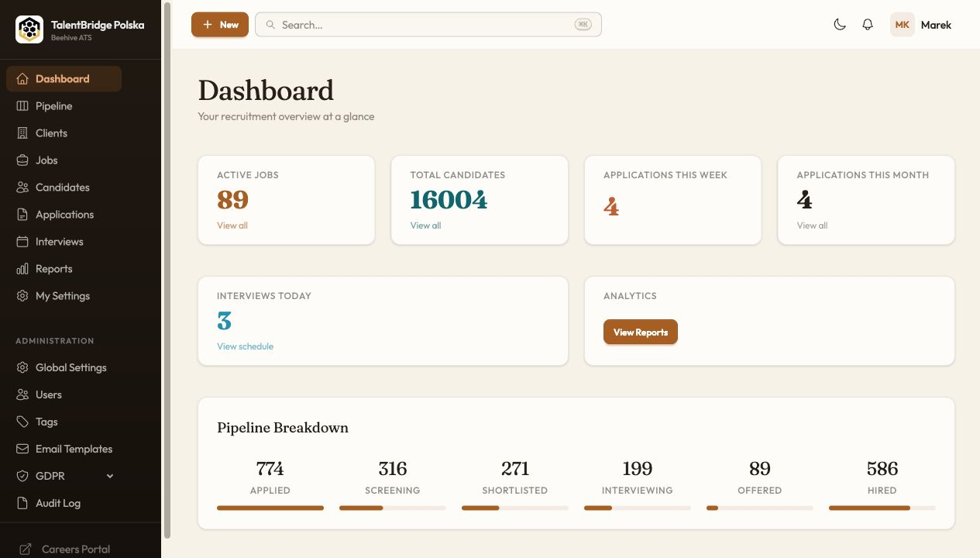Click the Interviewing count 199

point(638,469)
